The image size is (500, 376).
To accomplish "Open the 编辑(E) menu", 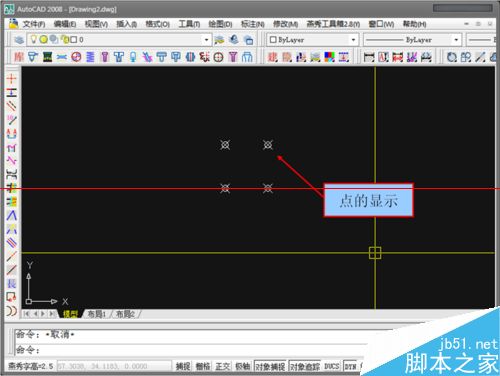I will (x=65, y=24).
